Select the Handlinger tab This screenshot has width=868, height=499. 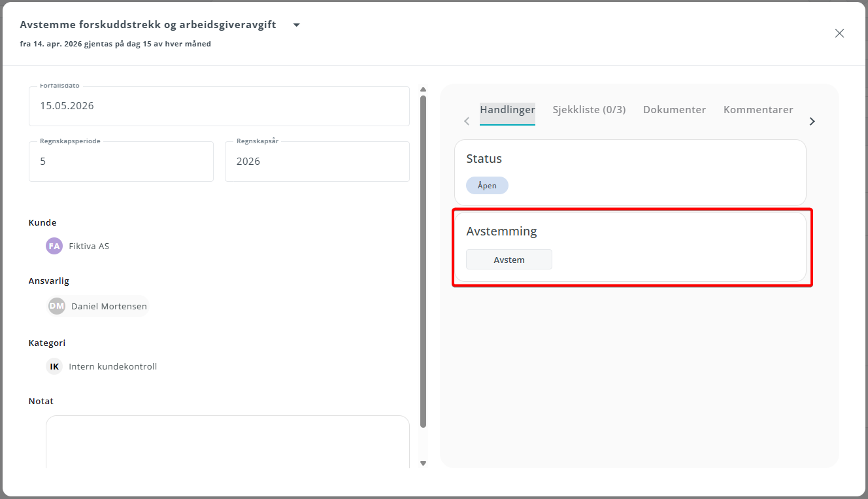pyautogui.click(x=507, y=110)
